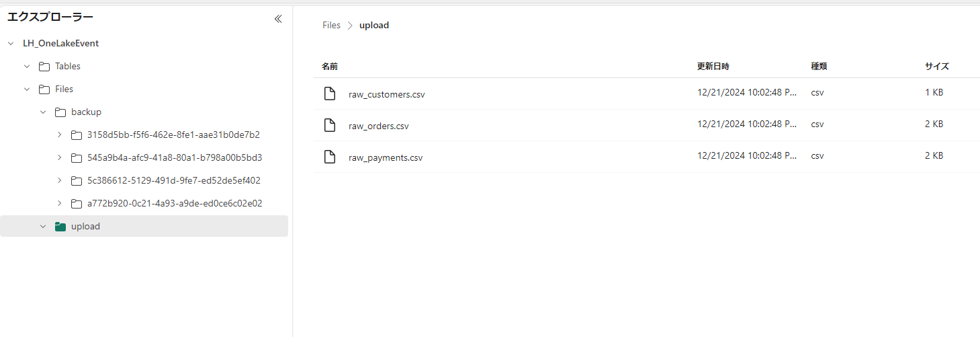
Task: Click modified date of raw_orders.csv
Action: pyautogui.click(x=747, y=124)
